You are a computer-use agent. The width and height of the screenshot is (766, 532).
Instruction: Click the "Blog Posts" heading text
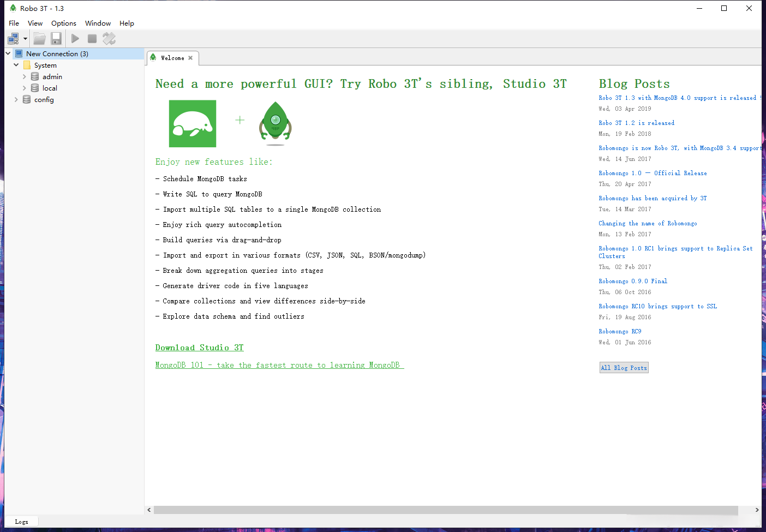635,84
